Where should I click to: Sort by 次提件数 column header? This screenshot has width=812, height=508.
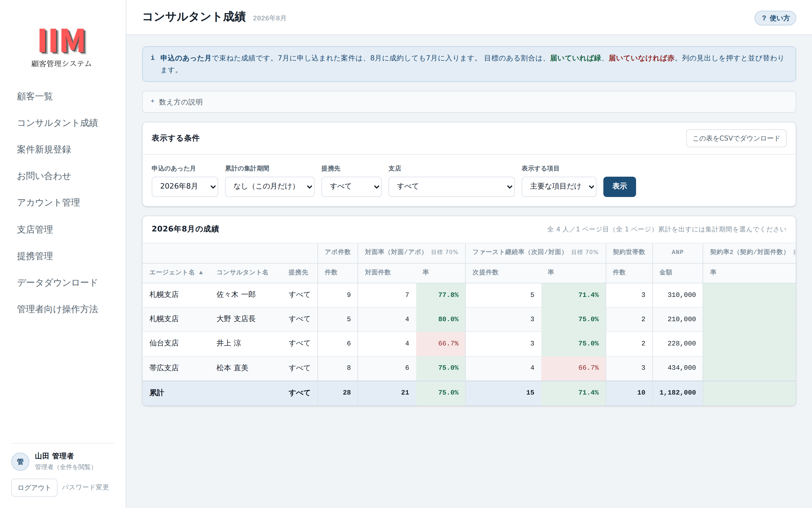tap(486, 272)
